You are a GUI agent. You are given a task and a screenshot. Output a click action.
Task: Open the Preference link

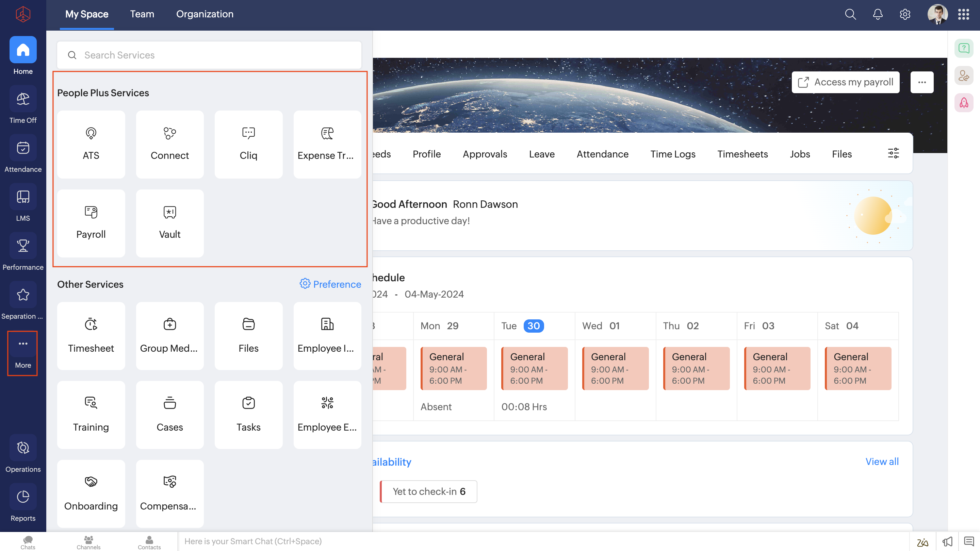coord(330,284)
